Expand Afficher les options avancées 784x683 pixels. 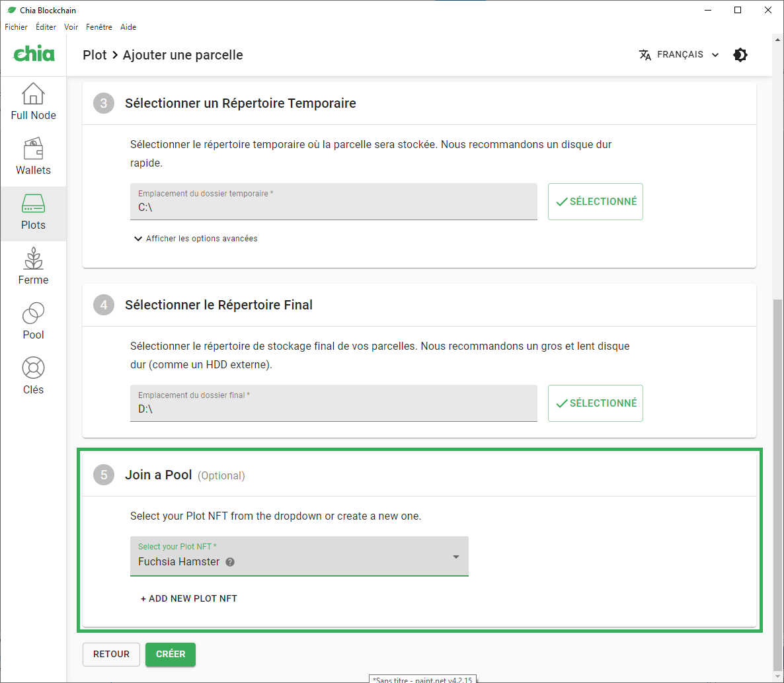[x=196, y=239]
